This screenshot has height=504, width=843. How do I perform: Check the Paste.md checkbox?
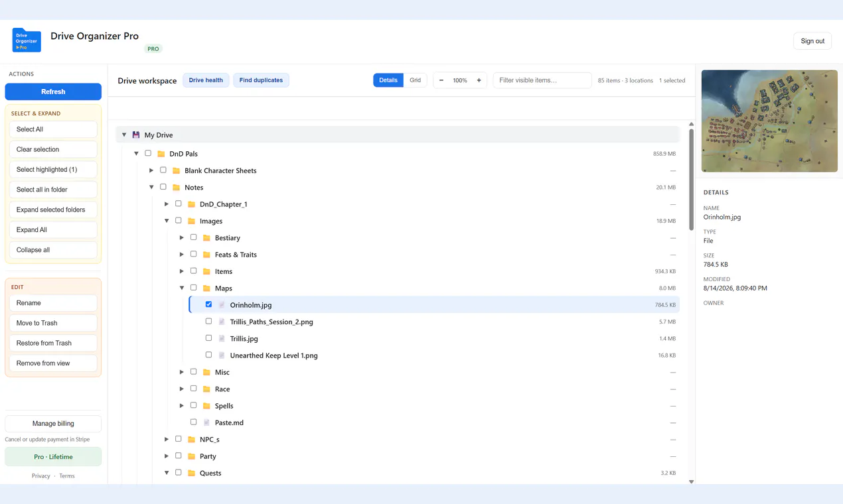click(x=193, y=422)
